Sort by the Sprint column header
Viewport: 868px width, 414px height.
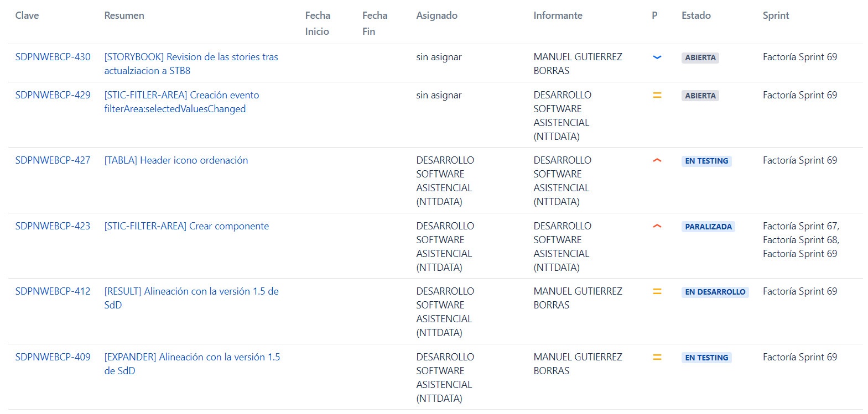776,15
